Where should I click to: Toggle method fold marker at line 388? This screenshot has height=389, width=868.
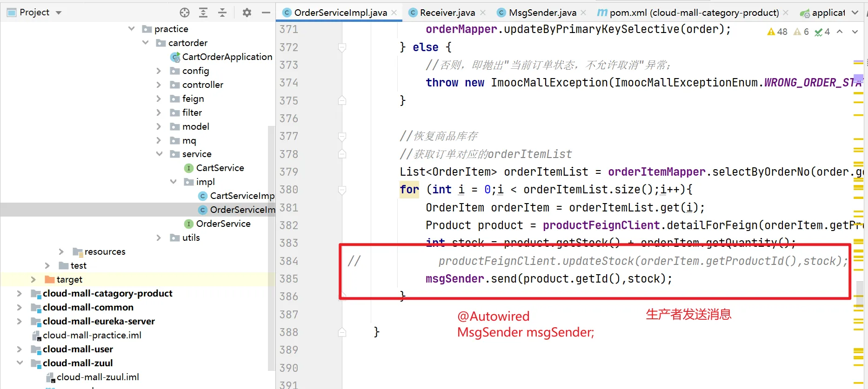coord(342,332)
